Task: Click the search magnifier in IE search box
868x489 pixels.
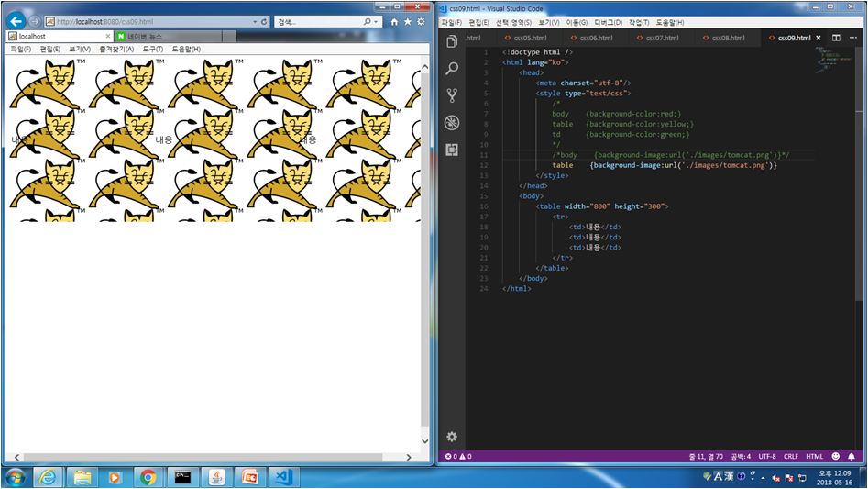Action: coord(368,22)
